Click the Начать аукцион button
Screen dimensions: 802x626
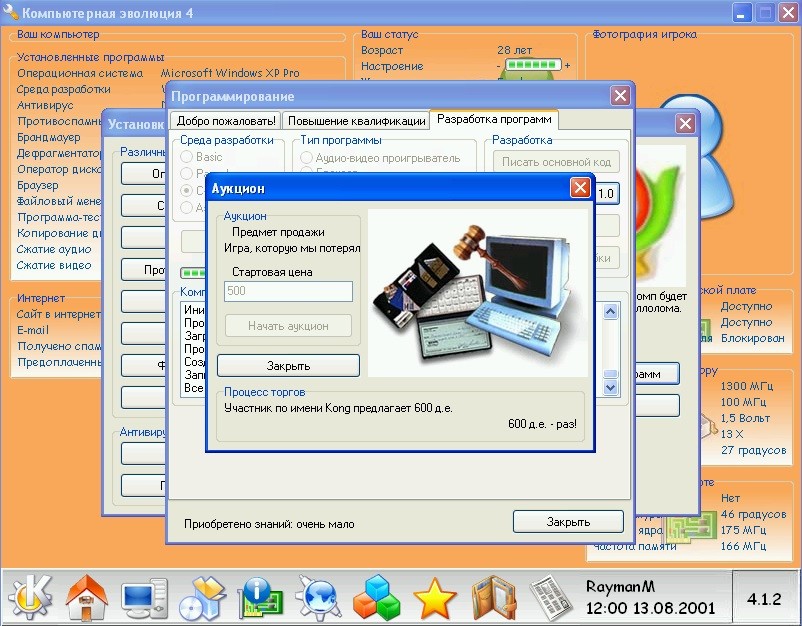[x=288, y=326]
